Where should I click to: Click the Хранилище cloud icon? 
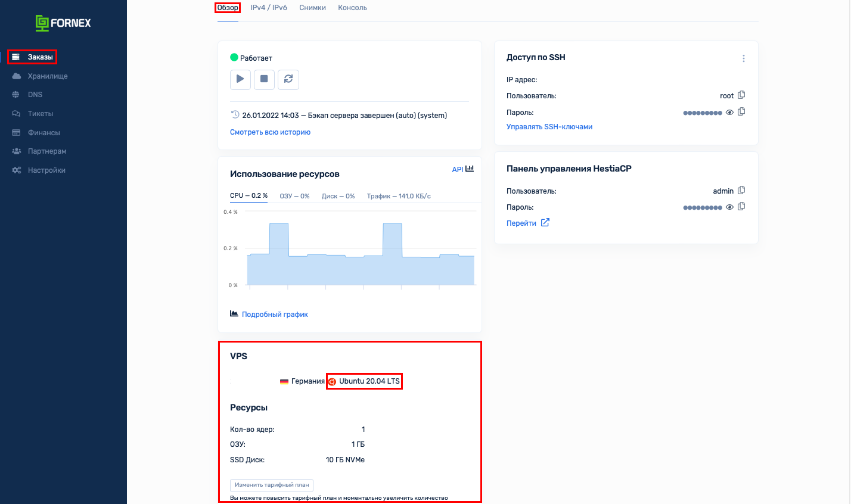click(17, 76)
